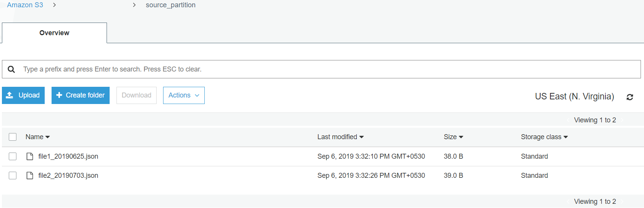Check the box for file1_20190625.json

[x=13, y=156]
